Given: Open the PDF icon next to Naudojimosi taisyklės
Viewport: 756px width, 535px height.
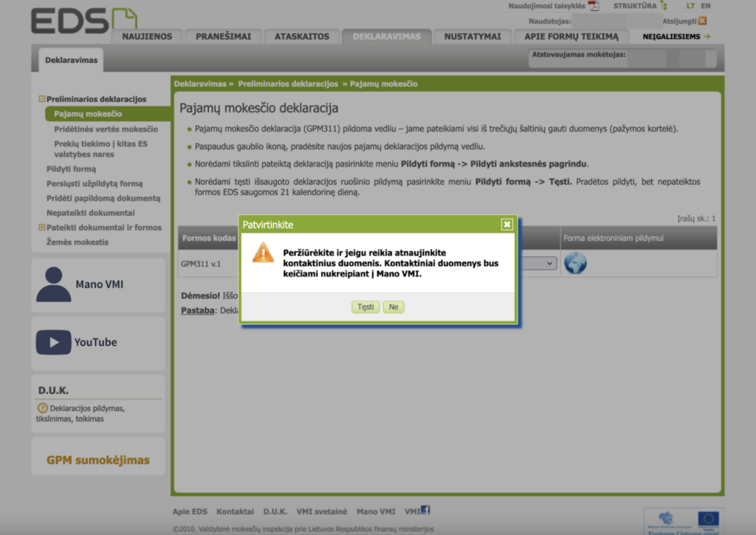Looking at the screenshot, I should click(594, 6).
